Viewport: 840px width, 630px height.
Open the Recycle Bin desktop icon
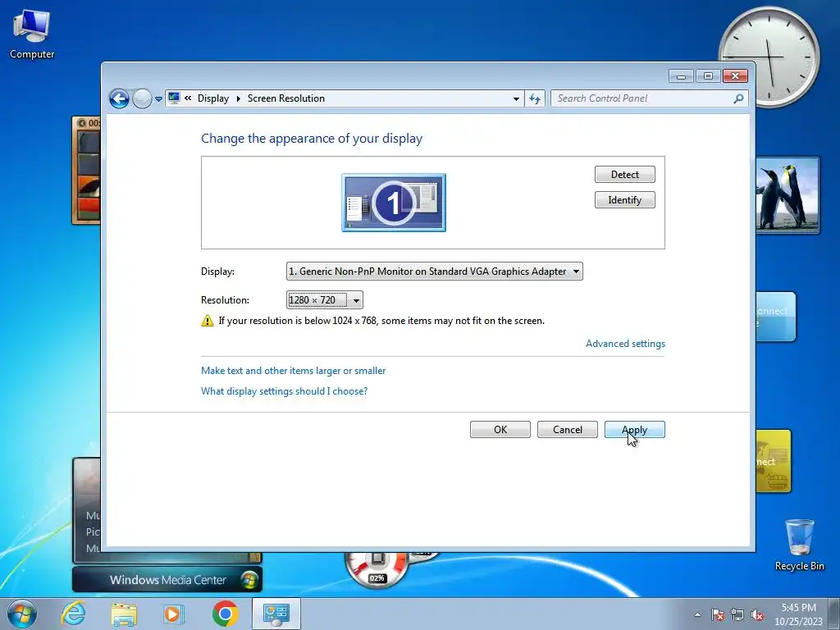[x=799, y=545]
